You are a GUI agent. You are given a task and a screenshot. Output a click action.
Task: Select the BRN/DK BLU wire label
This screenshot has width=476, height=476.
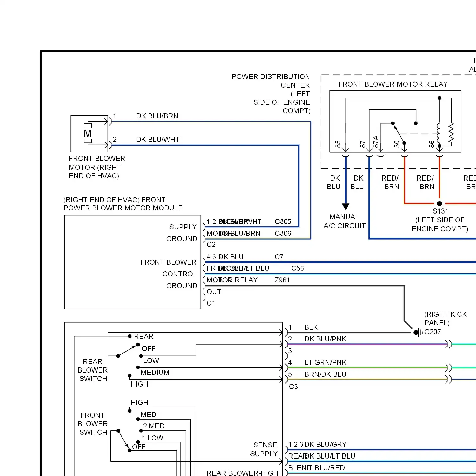click(325, 374)
